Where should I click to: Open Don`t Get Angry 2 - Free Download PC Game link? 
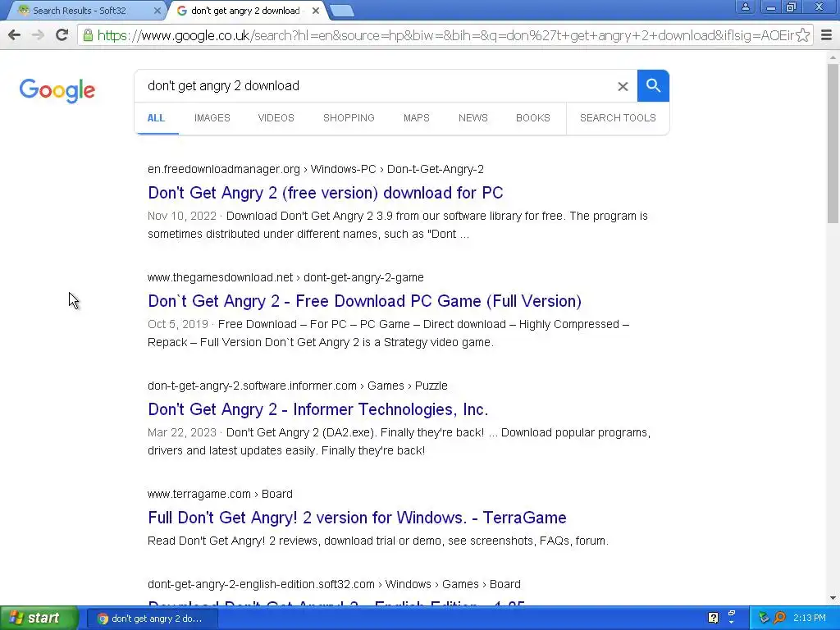(x=364, y=301)
